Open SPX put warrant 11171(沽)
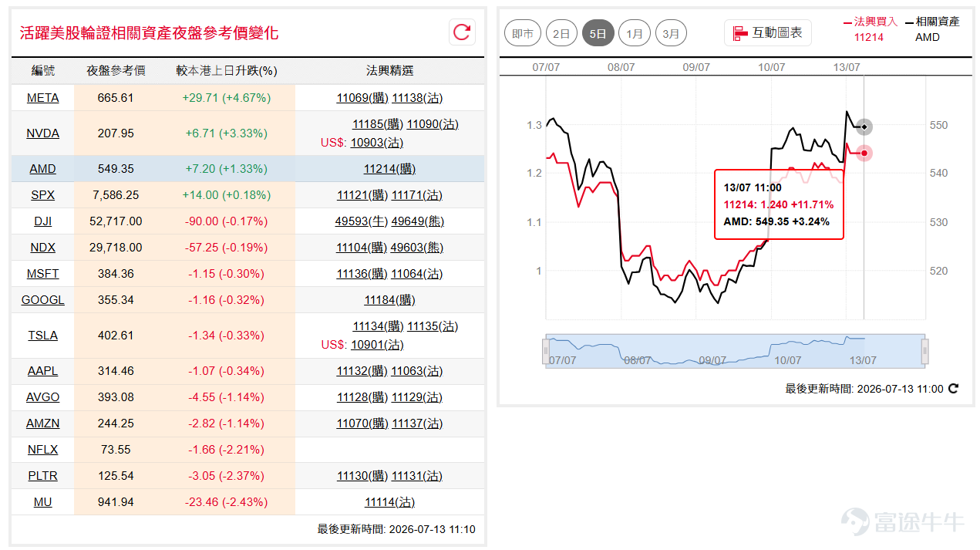Viewport: 980px width, 550px height. click(417, 195)
